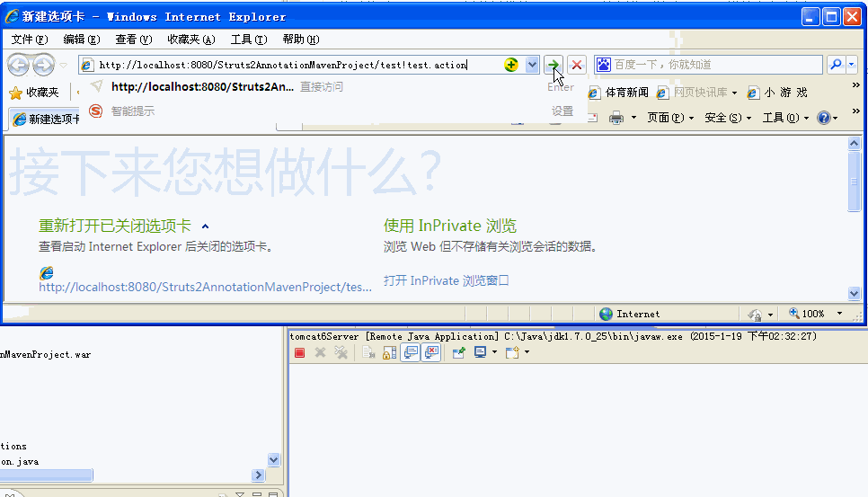
Task: Open the recent pages history arrow
Action: point(64,66)
